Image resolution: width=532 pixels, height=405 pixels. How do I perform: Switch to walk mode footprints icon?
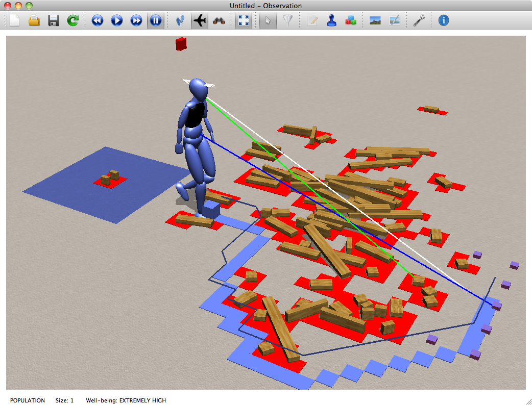(180, 20)
